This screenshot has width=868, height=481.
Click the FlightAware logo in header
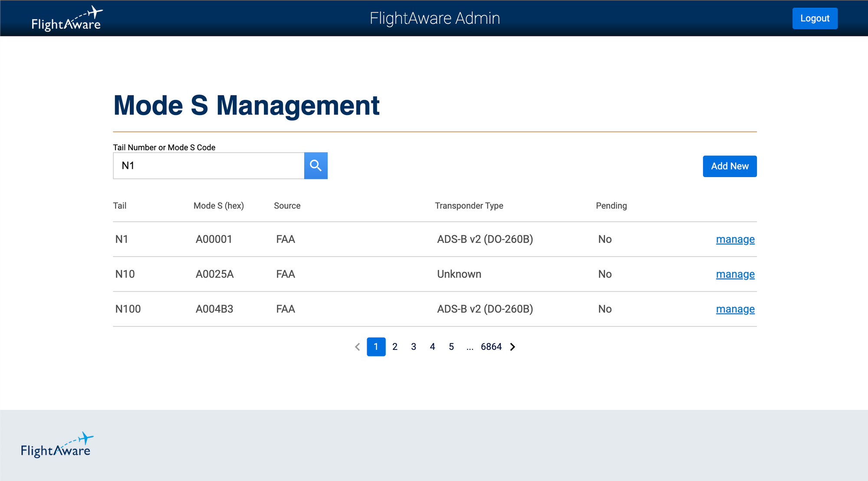(66, 19)
